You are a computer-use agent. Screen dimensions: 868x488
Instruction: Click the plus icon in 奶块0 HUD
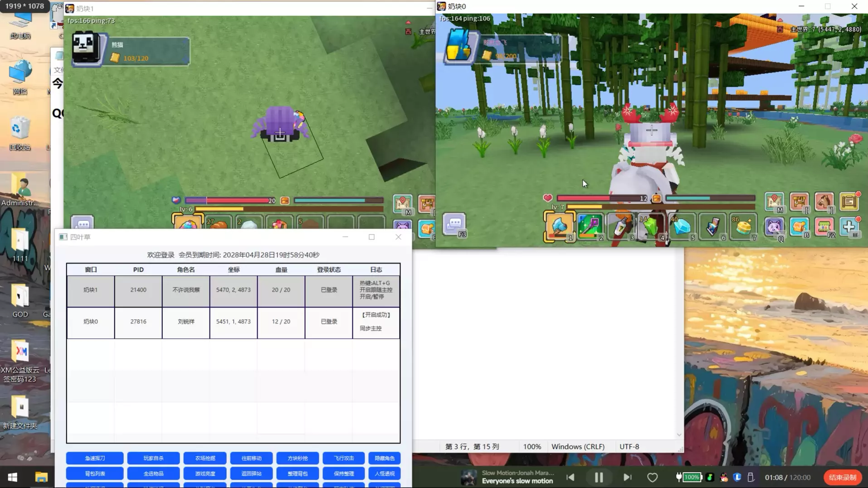click(849, 227)
